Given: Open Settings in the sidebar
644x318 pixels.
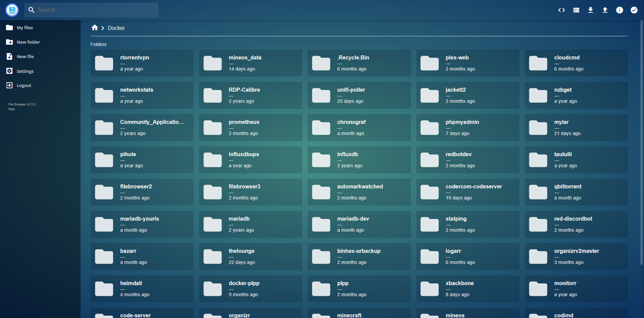Looking at the screenshot, I should tap(25, 71).
